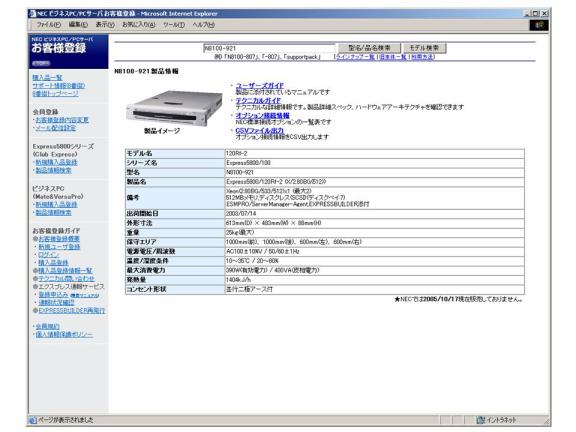Click the 最大消費電力 value cell
Screen dimensions: 576x432
pyautogui.click(x=375, y=271)
